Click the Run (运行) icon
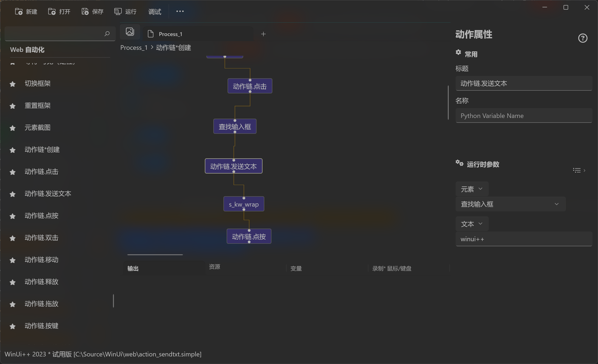The height and width of the screenshot is (364, 598). coord(118,11)
